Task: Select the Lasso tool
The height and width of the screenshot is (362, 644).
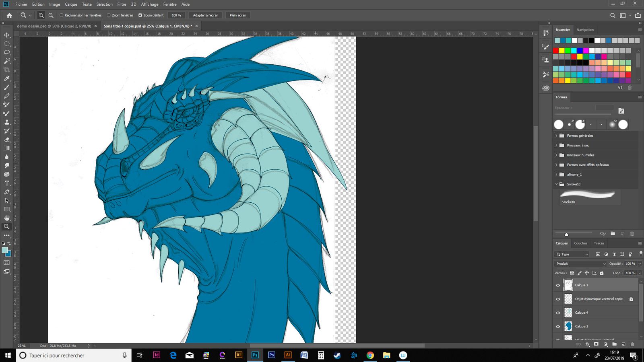Action: [x=7, y=52]
